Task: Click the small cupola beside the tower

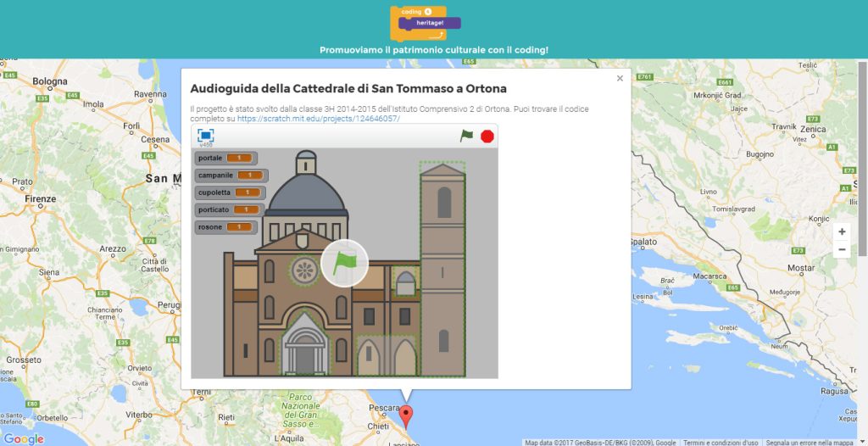Action: point(406,282)
